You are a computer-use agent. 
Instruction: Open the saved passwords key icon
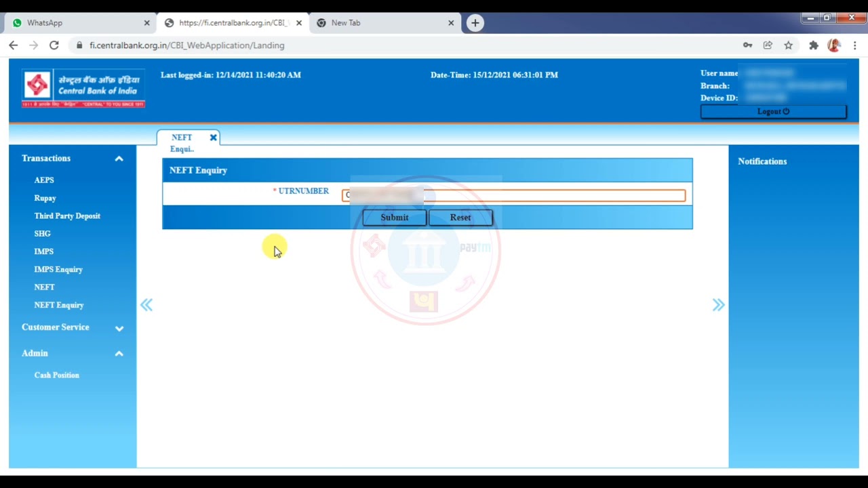[x=747, y=45]
